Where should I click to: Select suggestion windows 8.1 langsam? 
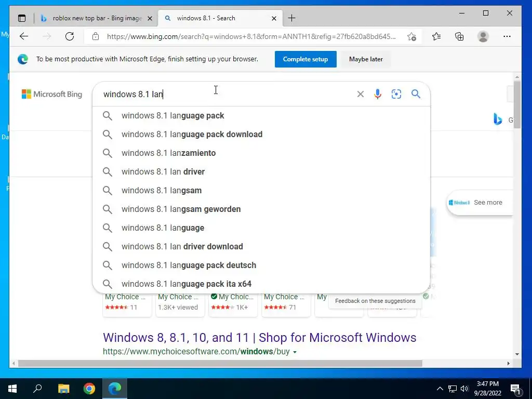tap(261, 190)
